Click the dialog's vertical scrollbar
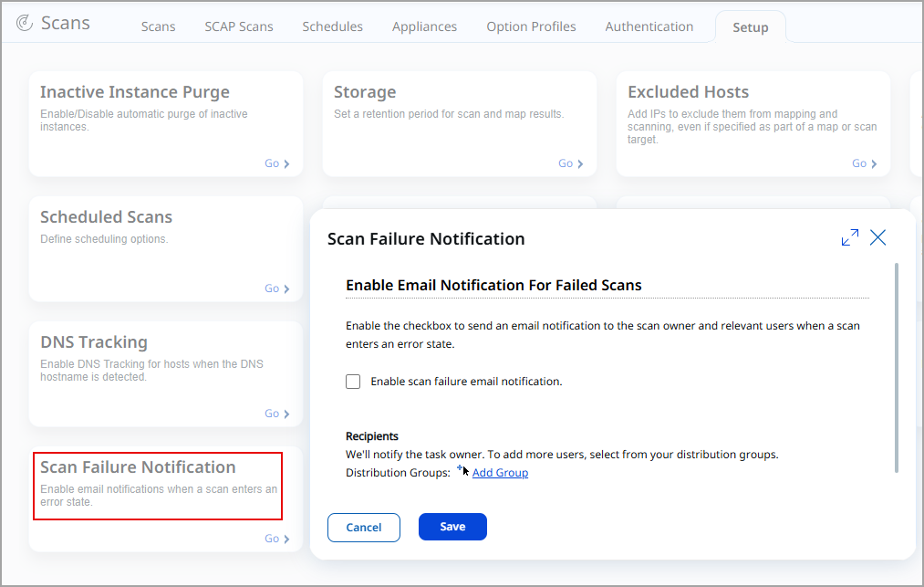The image size is (924, 587). pyautogui.click(x=897, y=368)
